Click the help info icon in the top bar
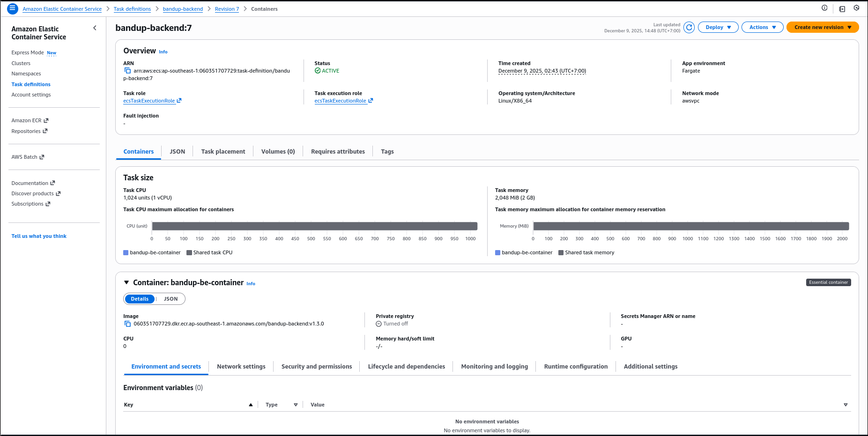868x436 pixels. tap(825, 8)
